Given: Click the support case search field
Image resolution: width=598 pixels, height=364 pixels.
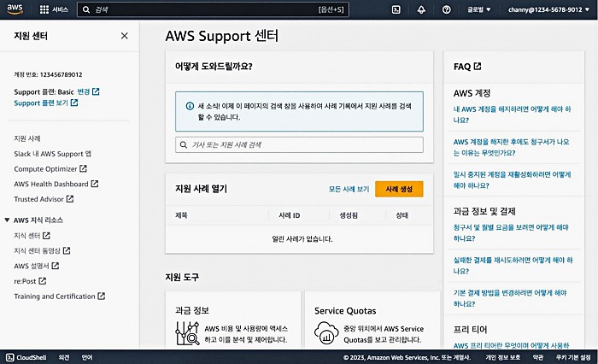Looking at the screenshot, I should click(x=299, y=145).
